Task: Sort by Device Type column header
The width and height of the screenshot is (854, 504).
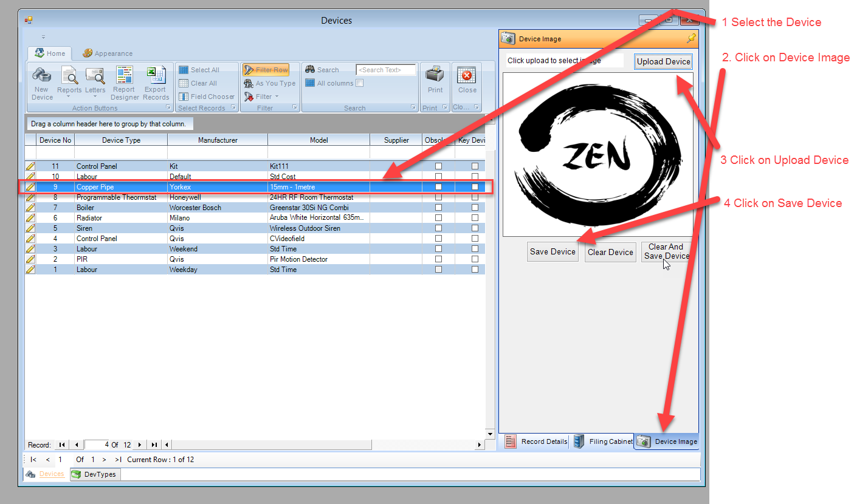Action: [x=121, y=140]
